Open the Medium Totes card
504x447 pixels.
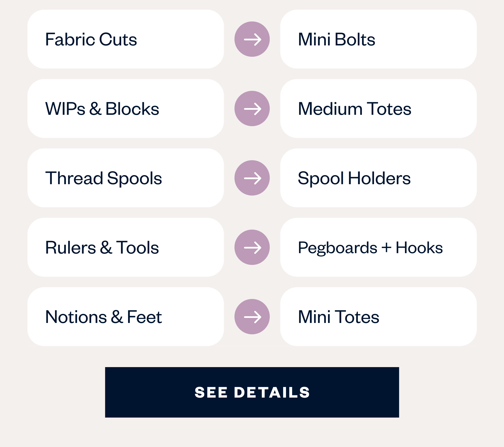tap(378, 109)
